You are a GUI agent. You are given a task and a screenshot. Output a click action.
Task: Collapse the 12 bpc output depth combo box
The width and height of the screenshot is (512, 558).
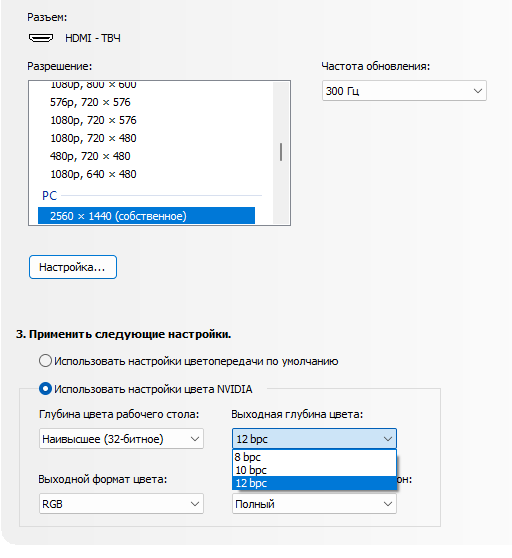(314, 438)
